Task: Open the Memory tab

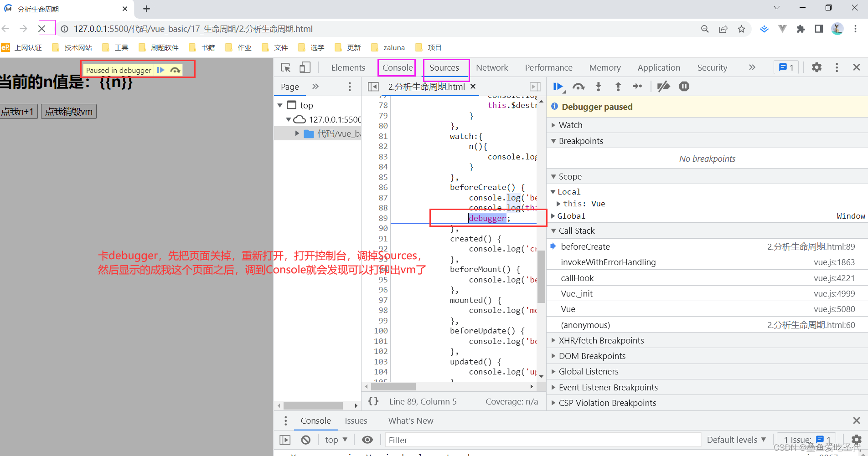Action: [605, 67]
